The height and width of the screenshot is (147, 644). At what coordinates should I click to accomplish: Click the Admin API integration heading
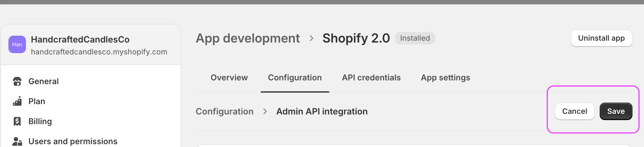click(322, 111)
